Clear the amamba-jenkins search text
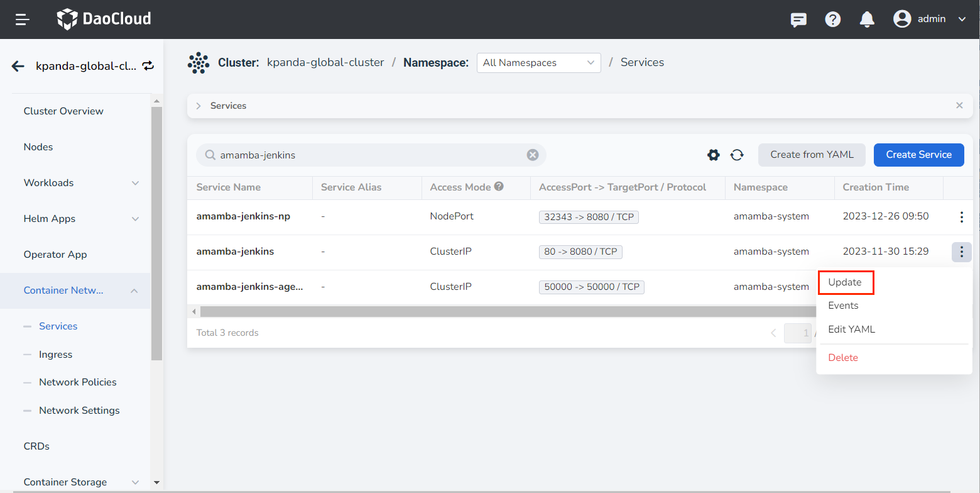 [533, 155]
